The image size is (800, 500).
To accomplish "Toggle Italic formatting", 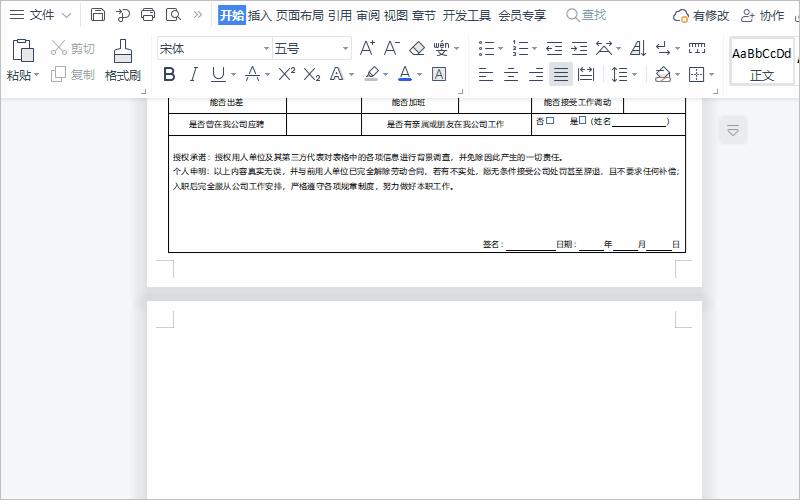I will click(193, 74).
